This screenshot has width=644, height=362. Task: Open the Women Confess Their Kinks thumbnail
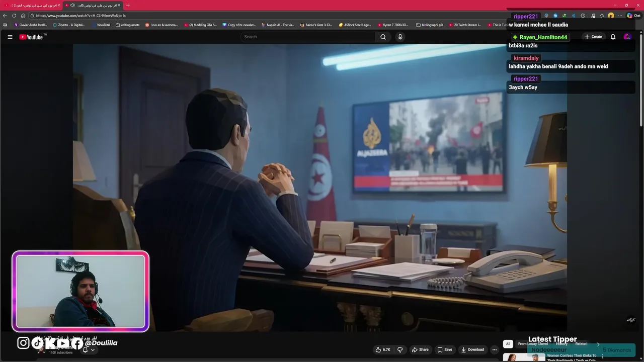pyautogui.click(x=524, y=357)
